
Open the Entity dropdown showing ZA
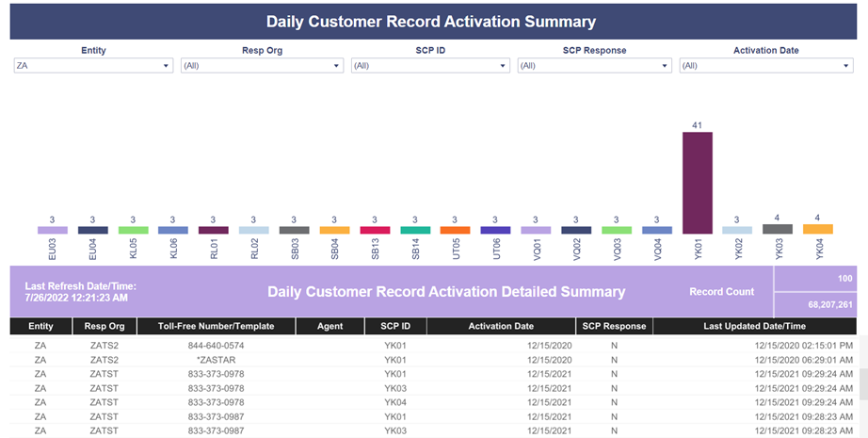(x=93, y=65)
